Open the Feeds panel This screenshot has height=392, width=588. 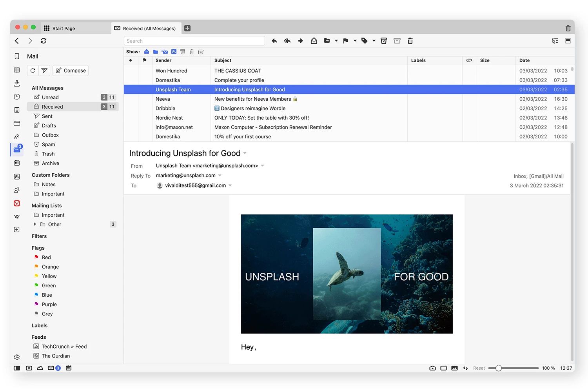(x=17, y=176)
